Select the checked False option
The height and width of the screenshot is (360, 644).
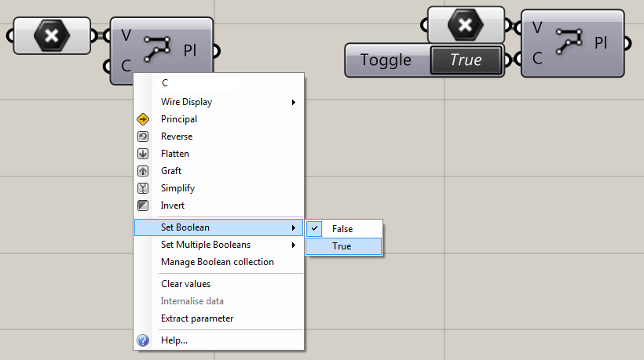click(344, 229)
